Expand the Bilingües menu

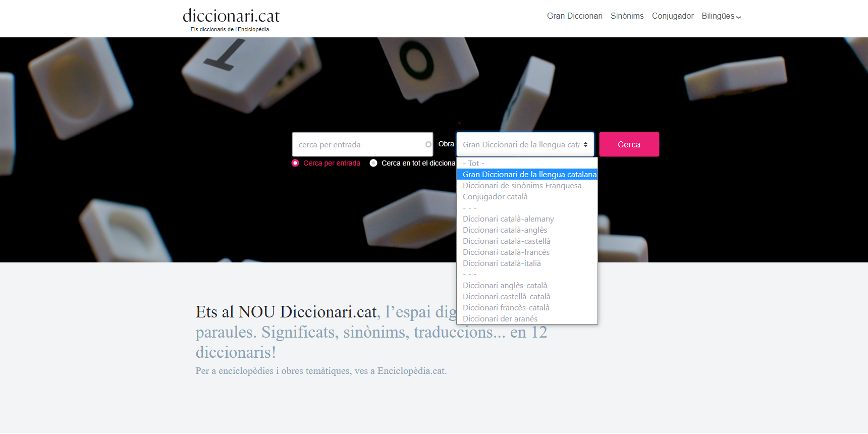(x=721, y=16)
